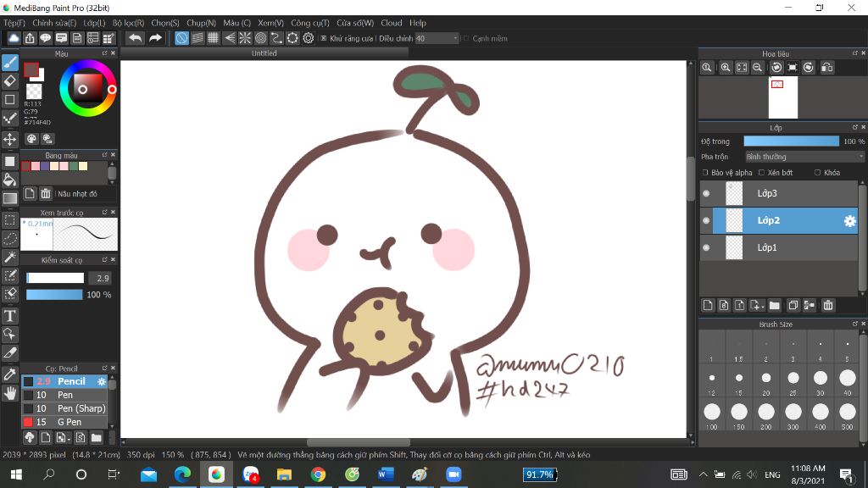Open snap settings gear icon

pos(309,38)
